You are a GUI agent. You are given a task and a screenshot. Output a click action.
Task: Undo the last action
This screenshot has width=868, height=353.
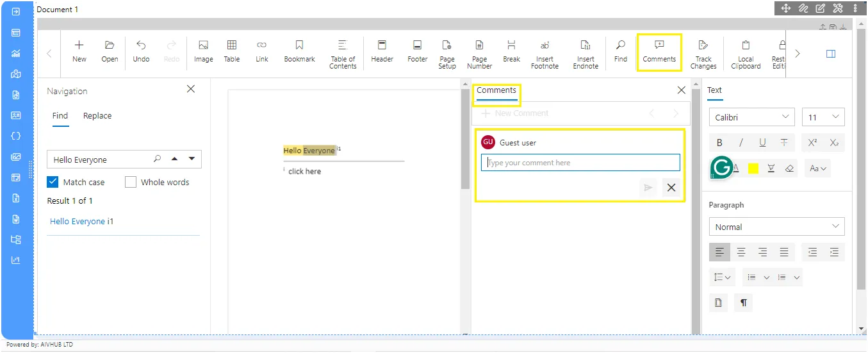141,52
